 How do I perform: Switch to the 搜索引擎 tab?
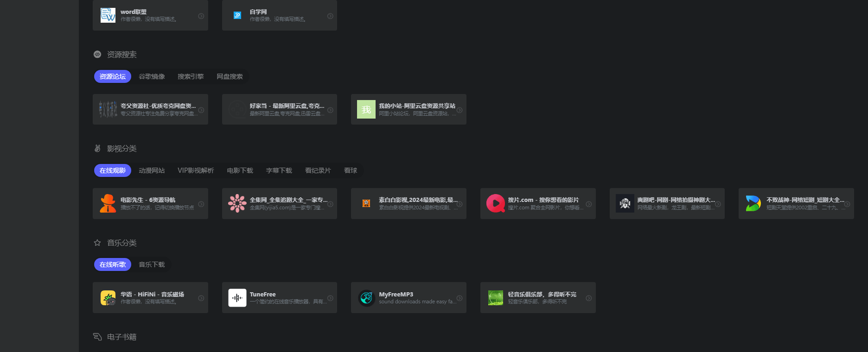tap(191, 76)
